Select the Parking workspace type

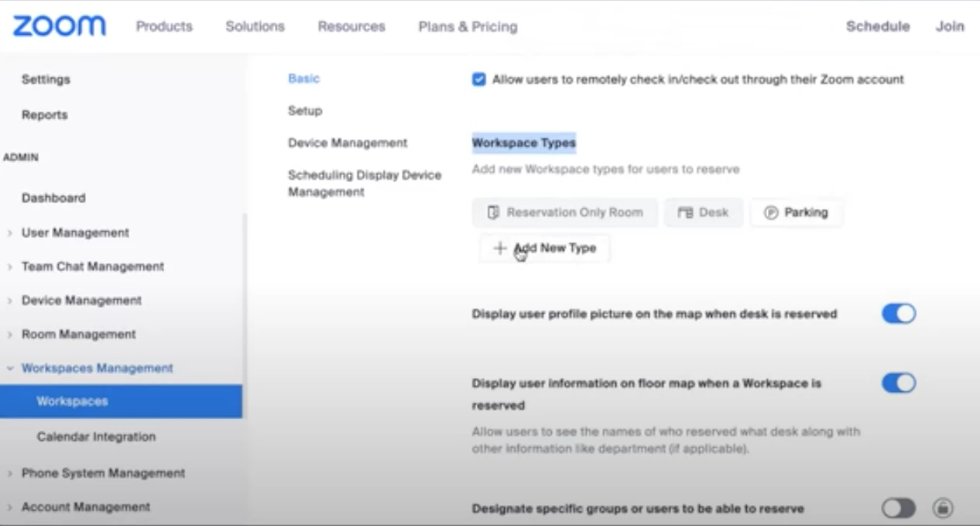click(796, 212)
